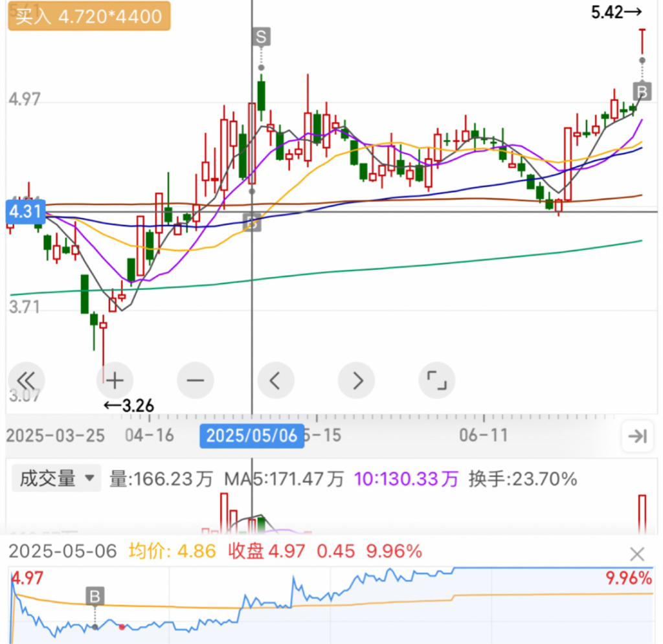
Task: Tap the 5.42 high price annotation
Action: pyautogui.click(x=616, y=12)
